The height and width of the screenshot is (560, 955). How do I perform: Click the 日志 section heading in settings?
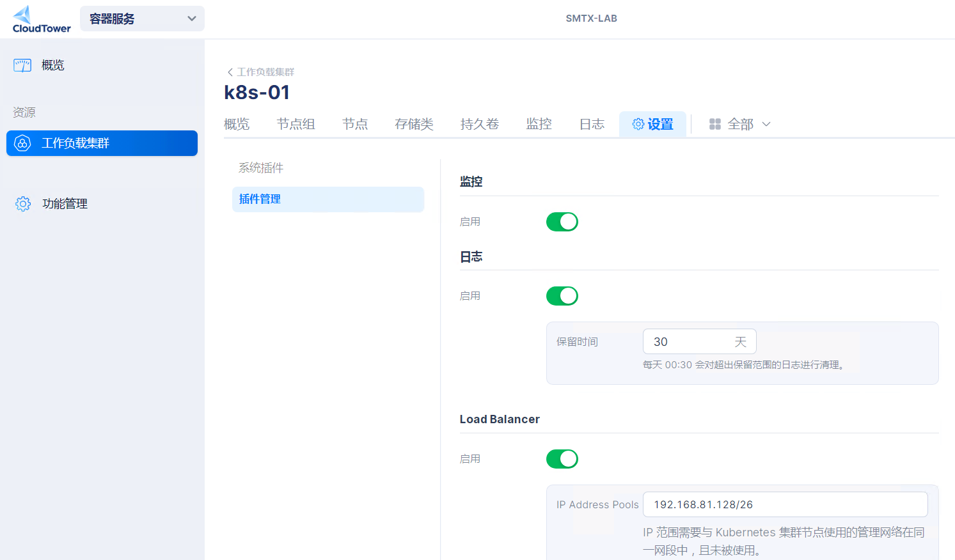471,256
